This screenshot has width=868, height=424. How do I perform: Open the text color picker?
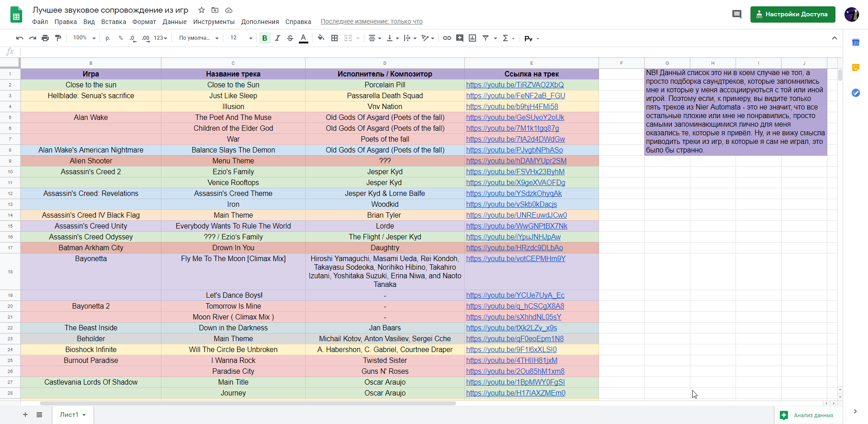[303, 38]
